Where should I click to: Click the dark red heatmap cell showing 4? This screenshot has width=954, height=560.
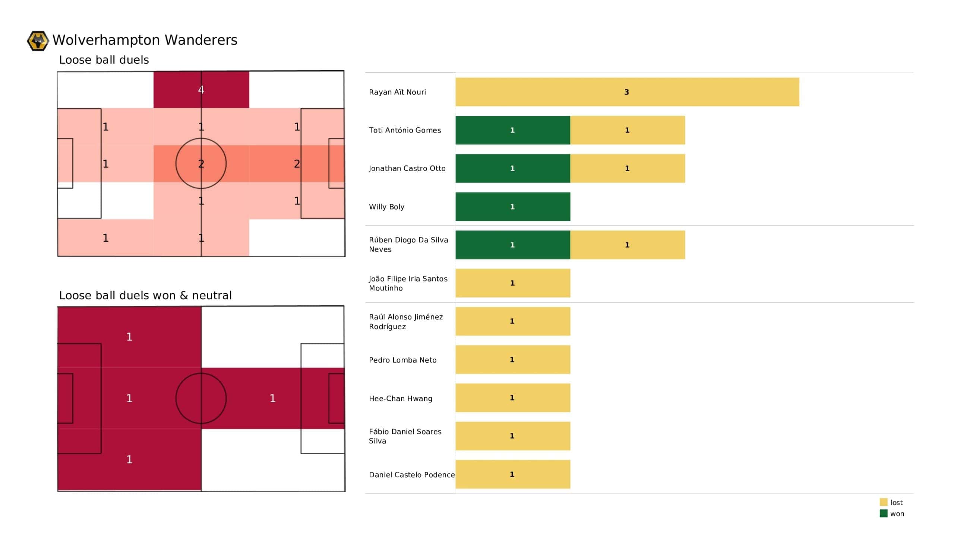pyautogui.click(x=201, y=90)
